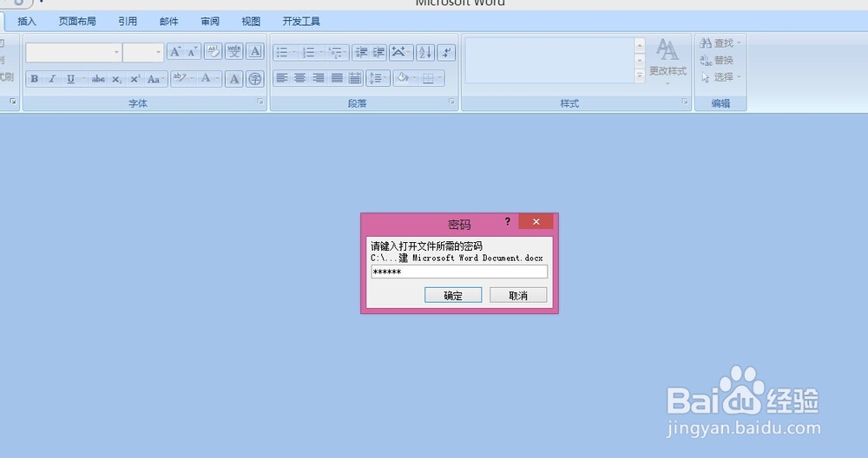This screenshot has height=458, width=868.
Task: Click 确定 in the password dialog
Action: tap(453, 296)
